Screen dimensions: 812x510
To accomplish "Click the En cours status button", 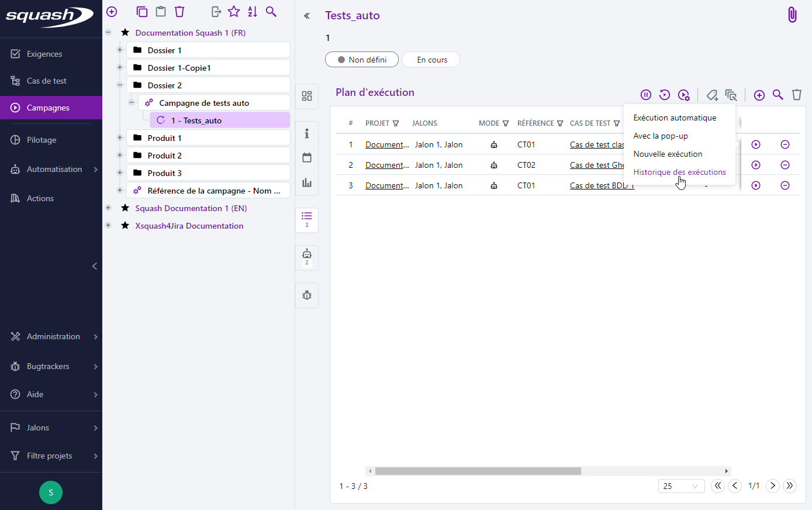I will (x=432, y=60).
